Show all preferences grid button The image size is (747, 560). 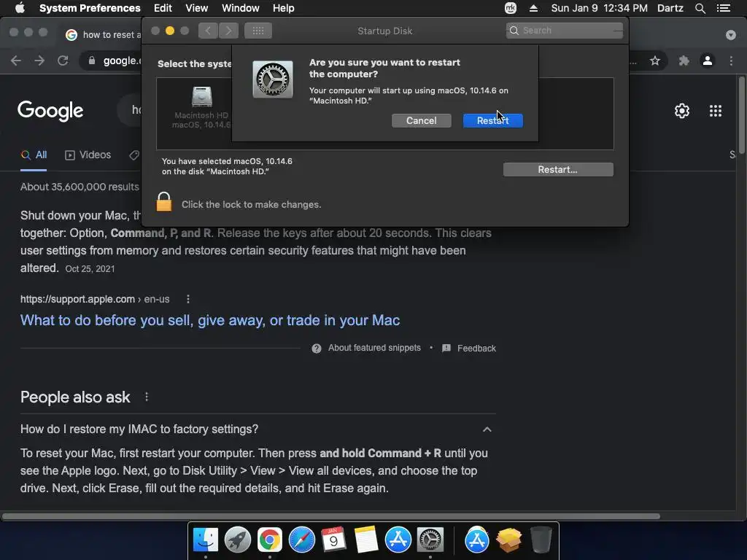pos(258,31)
